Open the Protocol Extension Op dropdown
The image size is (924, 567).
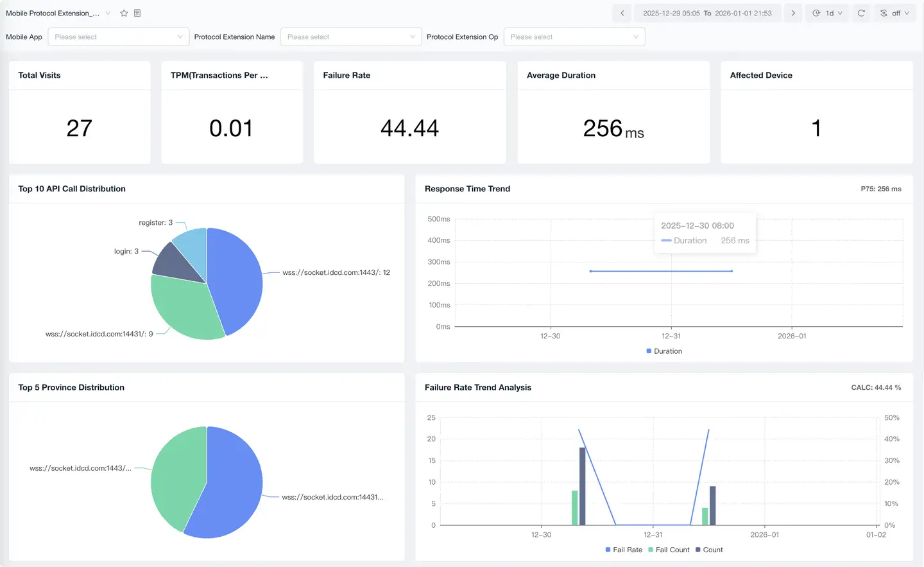pyautogui.click(x=574, y=37)
